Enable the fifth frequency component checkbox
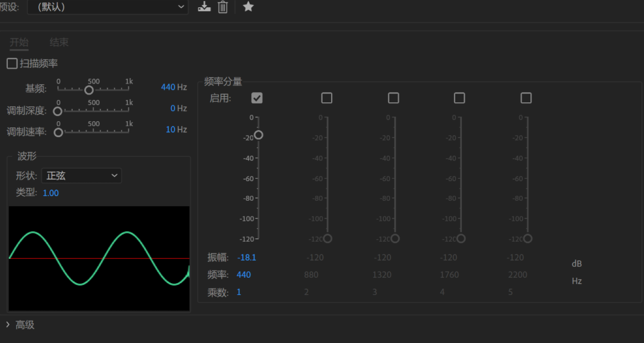The width and height of the screenshot is (644, 343). [x=526, y=97]
